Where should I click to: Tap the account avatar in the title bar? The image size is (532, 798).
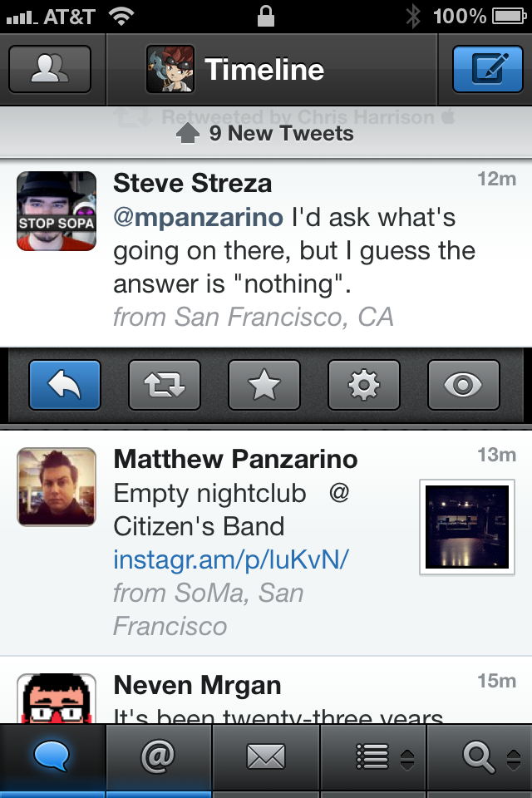coord(170,69)
